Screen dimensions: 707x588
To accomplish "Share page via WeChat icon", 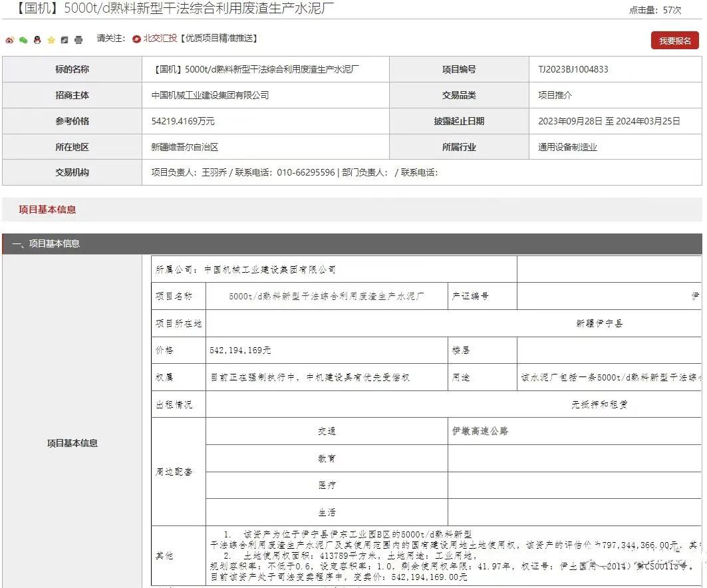I will (x=23, y=40).
